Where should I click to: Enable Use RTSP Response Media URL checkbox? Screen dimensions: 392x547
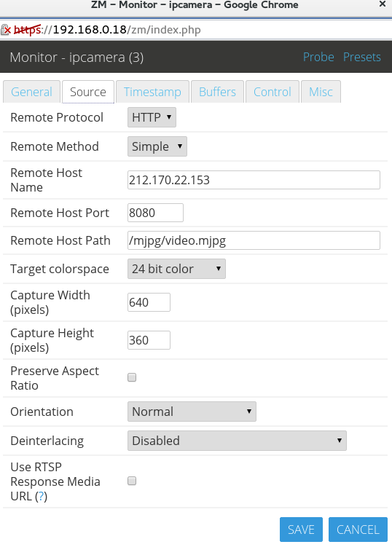[x=132, y=481]
